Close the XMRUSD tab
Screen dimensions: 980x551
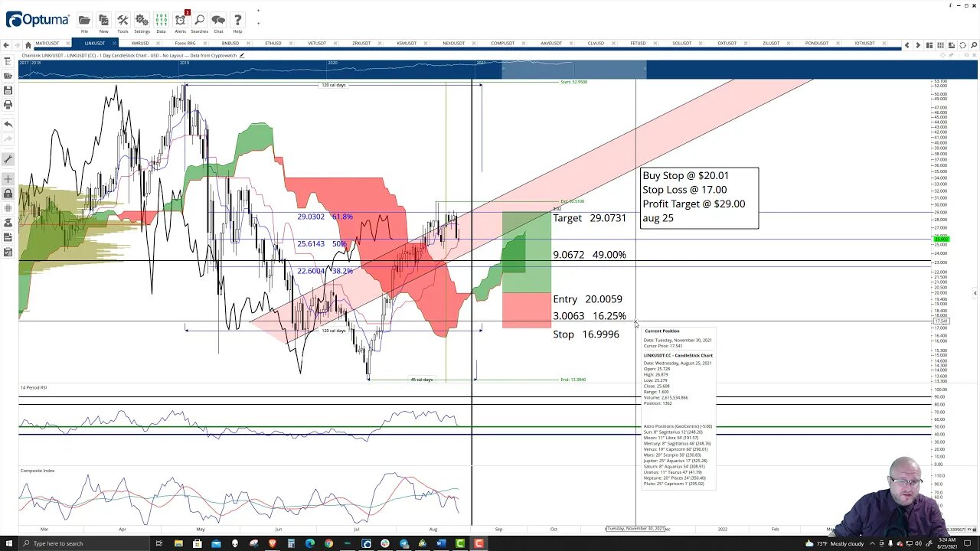point(157,44)
